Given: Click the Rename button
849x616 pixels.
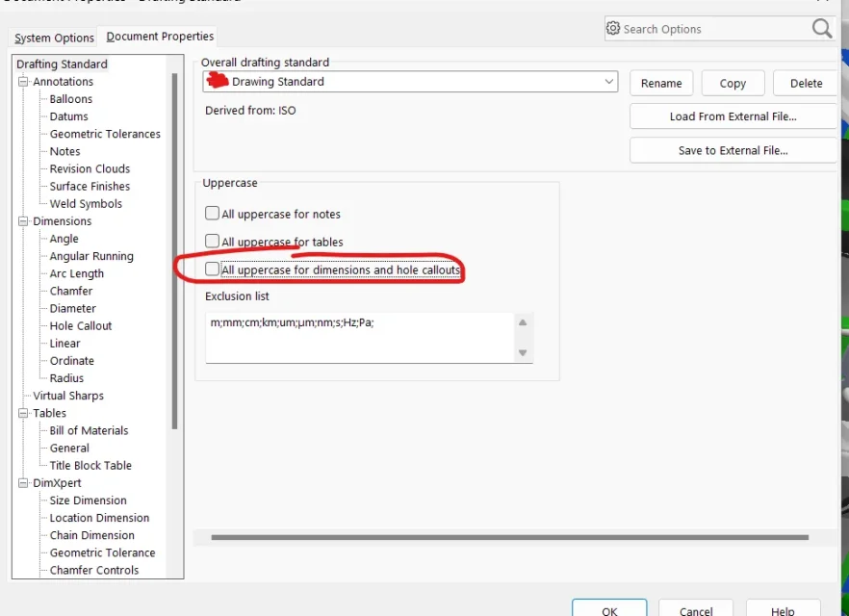Looking at the screenshot, I should [661, 84].
